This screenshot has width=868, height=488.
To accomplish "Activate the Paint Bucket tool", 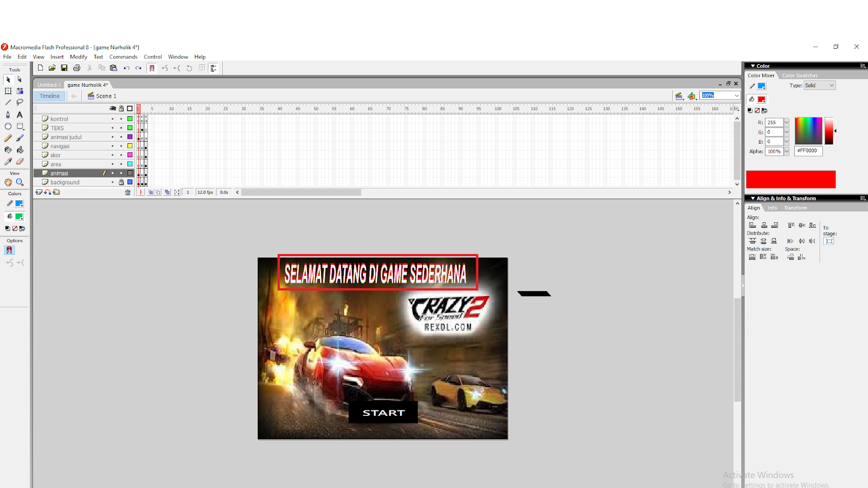I will click(x=20, y=150).
